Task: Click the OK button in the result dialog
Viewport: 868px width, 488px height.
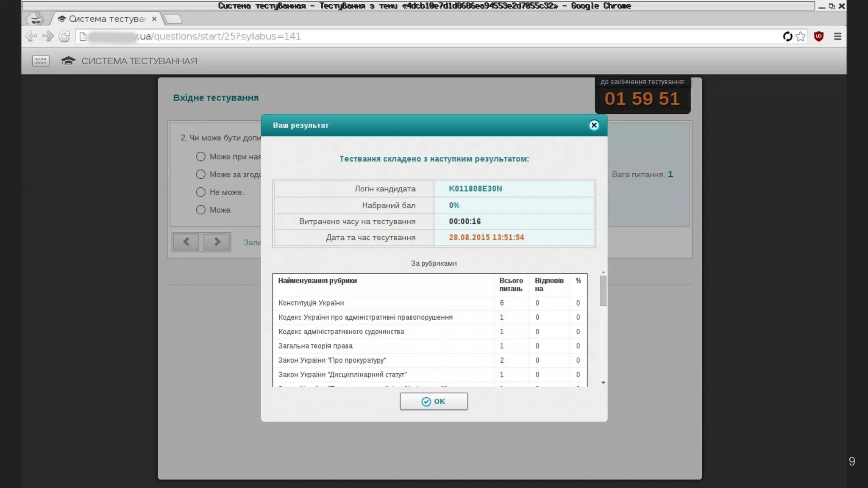Action: click(434, 401)
